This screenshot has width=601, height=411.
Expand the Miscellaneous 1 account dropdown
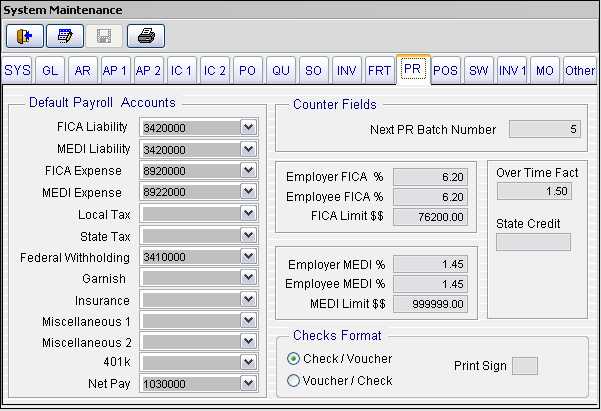[x=248, y=321]
